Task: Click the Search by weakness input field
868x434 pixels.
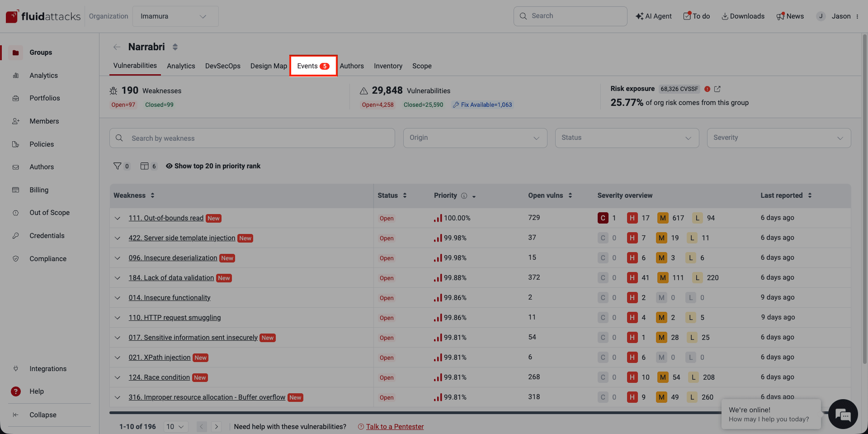Action: tap(252, 138)
